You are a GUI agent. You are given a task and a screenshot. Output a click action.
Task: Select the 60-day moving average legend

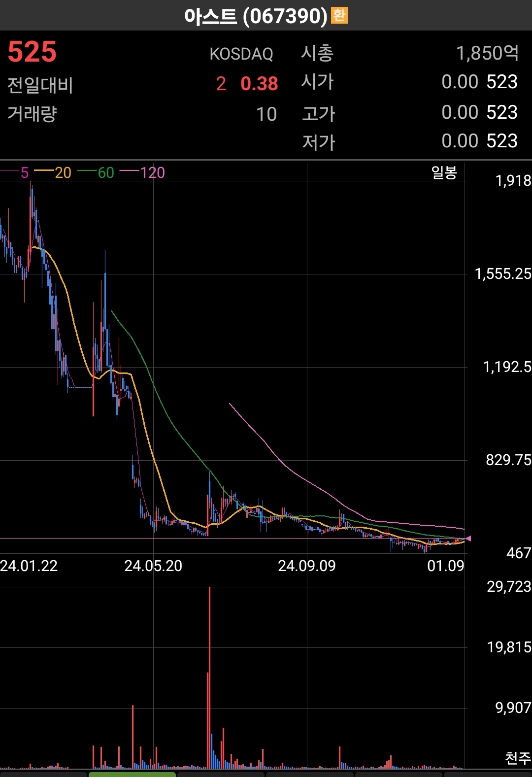(x=96, y=172)
